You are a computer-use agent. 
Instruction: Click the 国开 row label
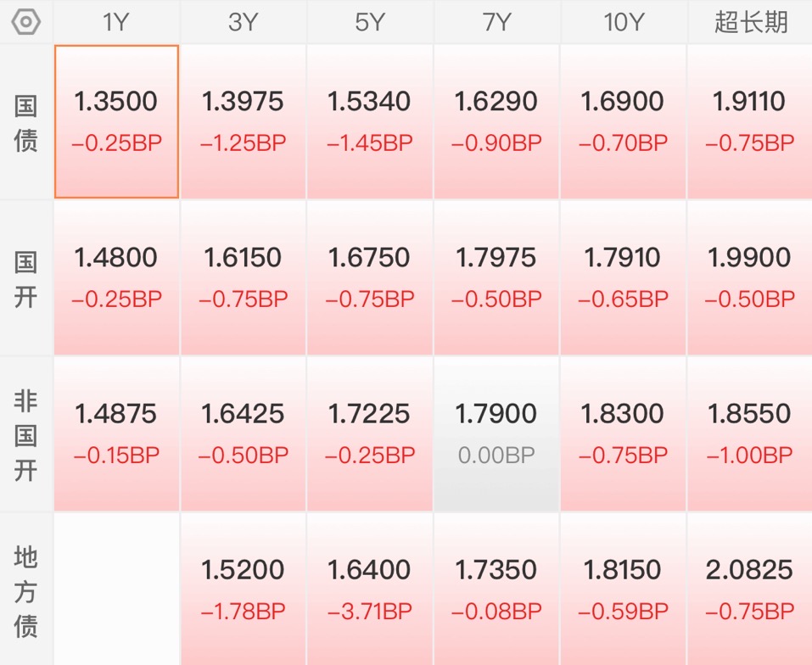pyautogui.click(x=26, y=278)
